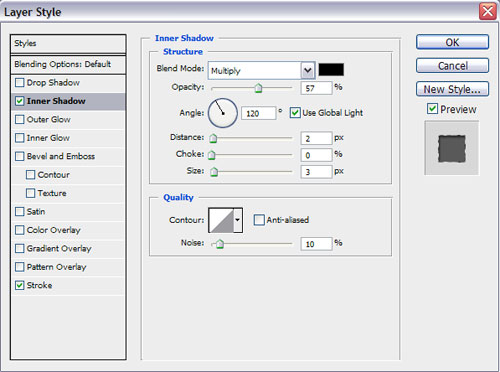
Task: Enable the Drop Shadow checkbox
Action: pos(20,82)
